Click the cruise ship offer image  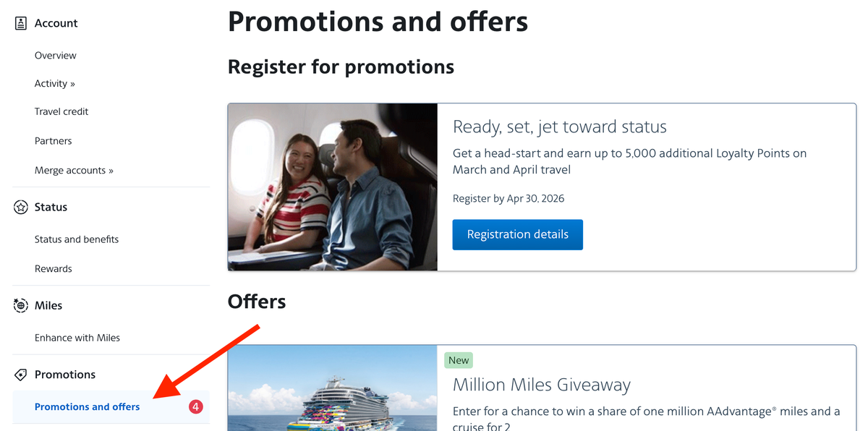(x=332, y=394)
